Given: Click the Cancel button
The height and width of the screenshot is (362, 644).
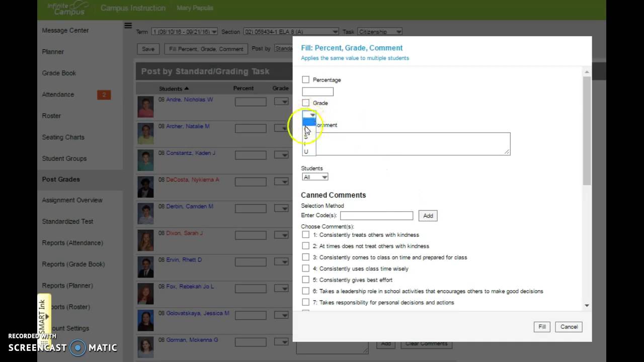Looking at the screenshot, I should tap(569, 327).
